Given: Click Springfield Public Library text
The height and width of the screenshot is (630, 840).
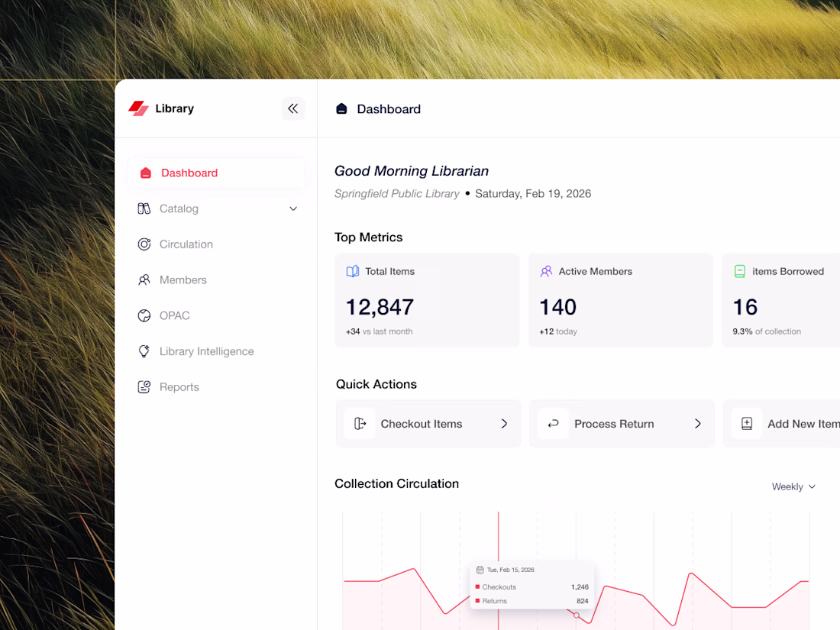Looking at the screenshot, I should pyautogui.click(x=397, y=194).
